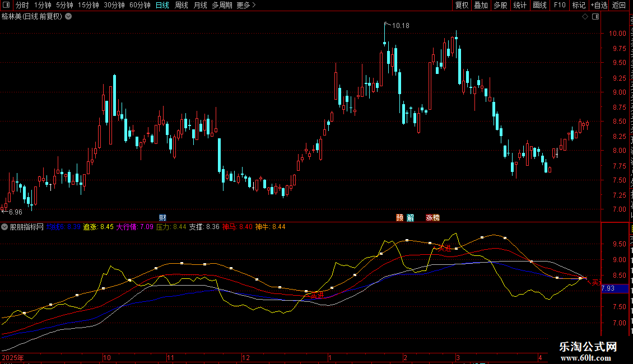Click the 返回 back button
Viewport: 633px width, 364px height.
point(619,5)
